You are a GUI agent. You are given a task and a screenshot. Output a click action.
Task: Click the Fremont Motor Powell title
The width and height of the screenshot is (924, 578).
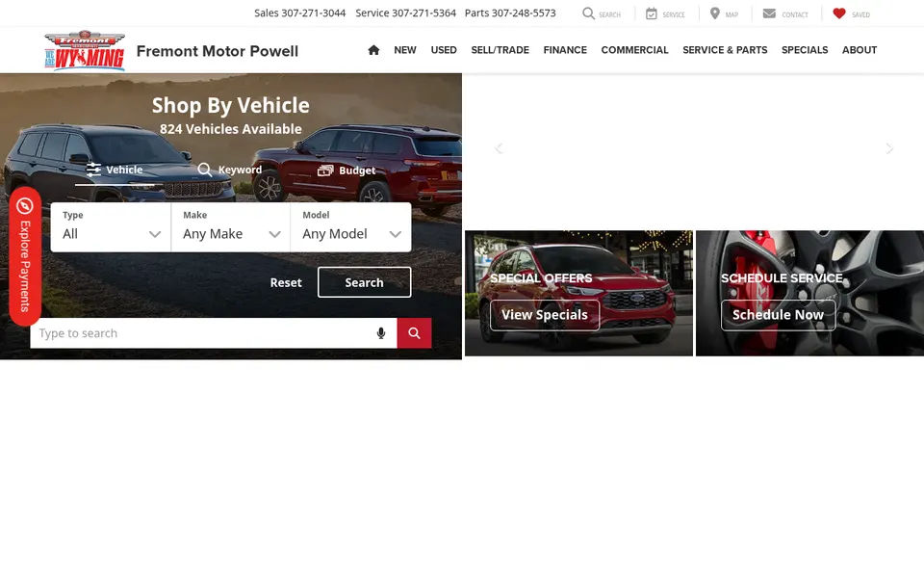coord(218,51)
